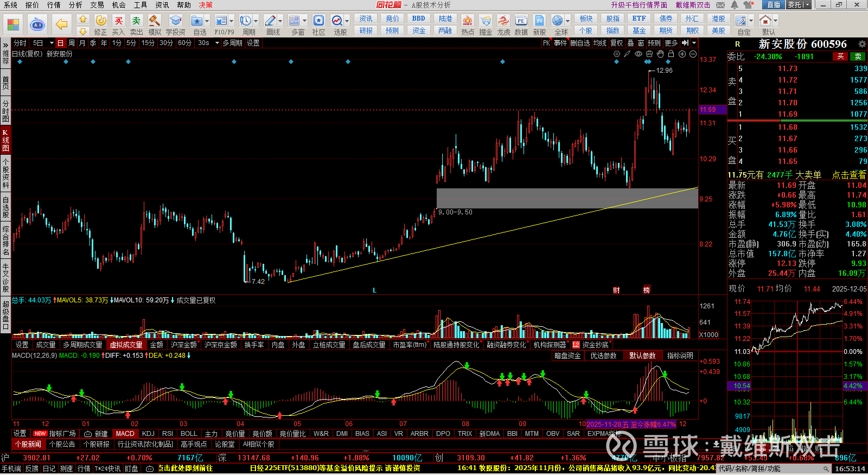Click the gray 9.00-9.50 support zone band
Image resolution: width=868 pixels, height=475 pixels.
click(567, 198)
